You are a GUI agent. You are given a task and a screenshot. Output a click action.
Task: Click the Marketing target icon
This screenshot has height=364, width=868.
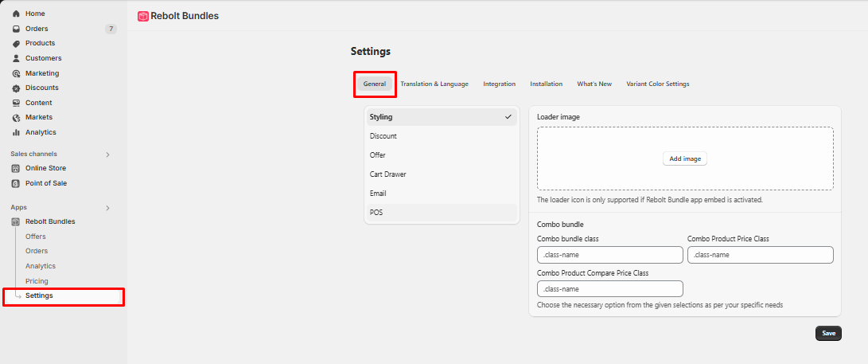pyautogui.click(x=16, y=73)
